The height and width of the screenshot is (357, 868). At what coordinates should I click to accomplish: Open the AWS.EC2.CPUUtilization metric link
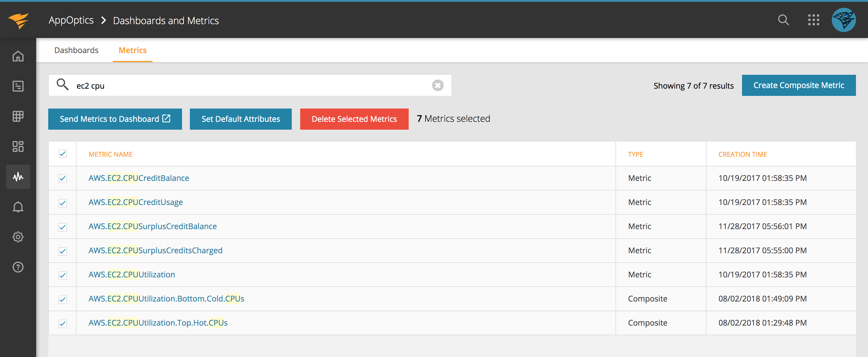(132, 274)
